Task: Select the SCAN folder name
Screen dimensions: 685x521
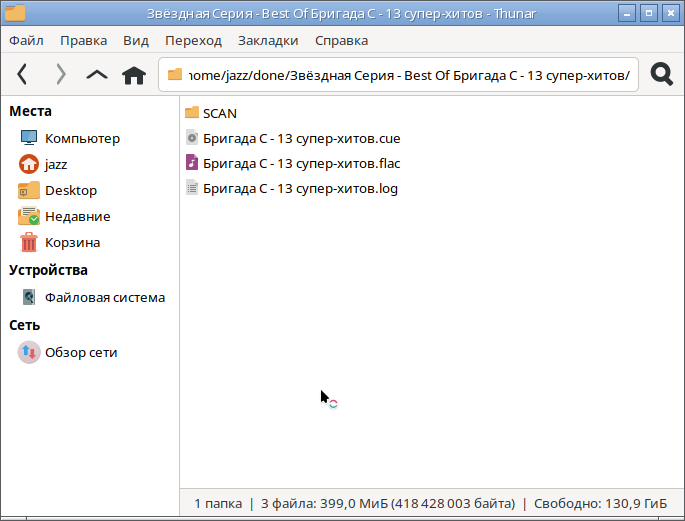Action: coord(220,114)
